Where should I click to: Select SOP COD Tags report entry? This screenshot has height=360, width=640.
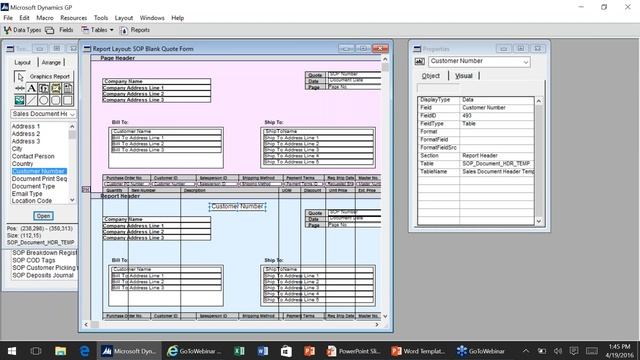click(34, 260)
